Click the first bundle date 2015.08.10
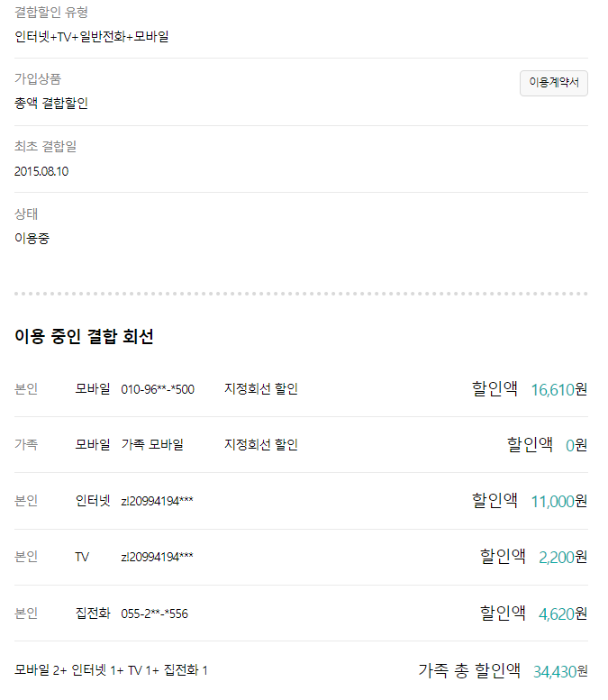 tap(41, 171)
